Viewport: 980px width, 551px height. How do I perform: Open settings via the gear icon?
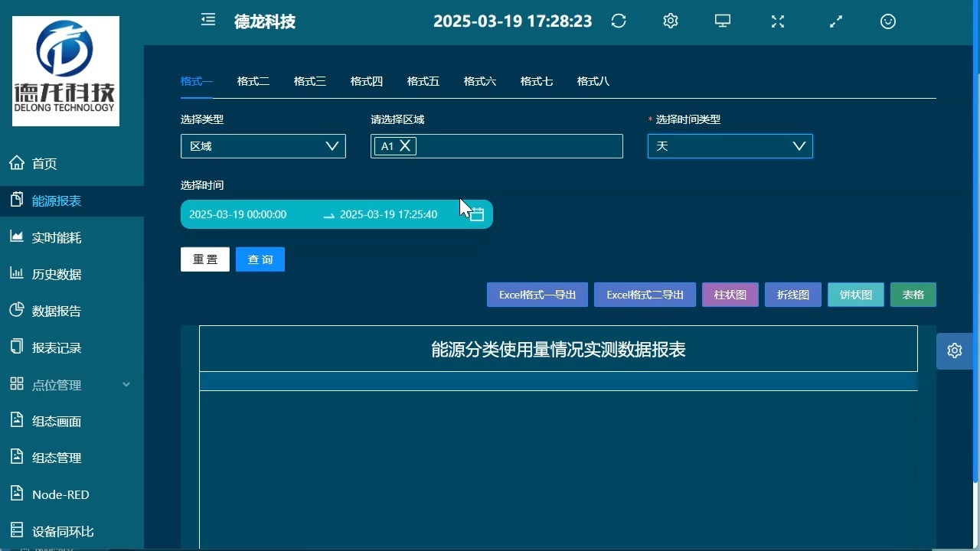(670, 21)
